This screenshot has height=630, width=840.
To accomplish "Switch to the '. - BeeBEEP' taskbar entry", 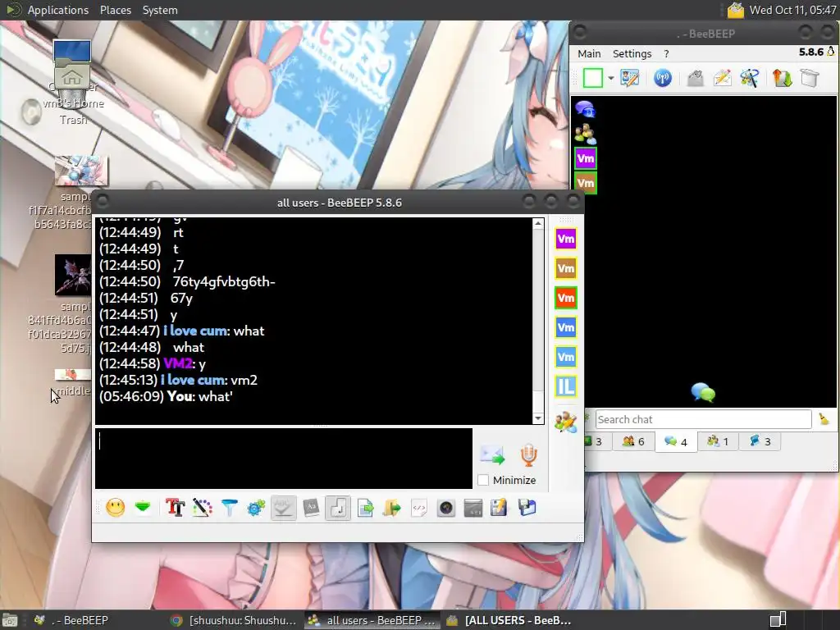I will (71, 620).
